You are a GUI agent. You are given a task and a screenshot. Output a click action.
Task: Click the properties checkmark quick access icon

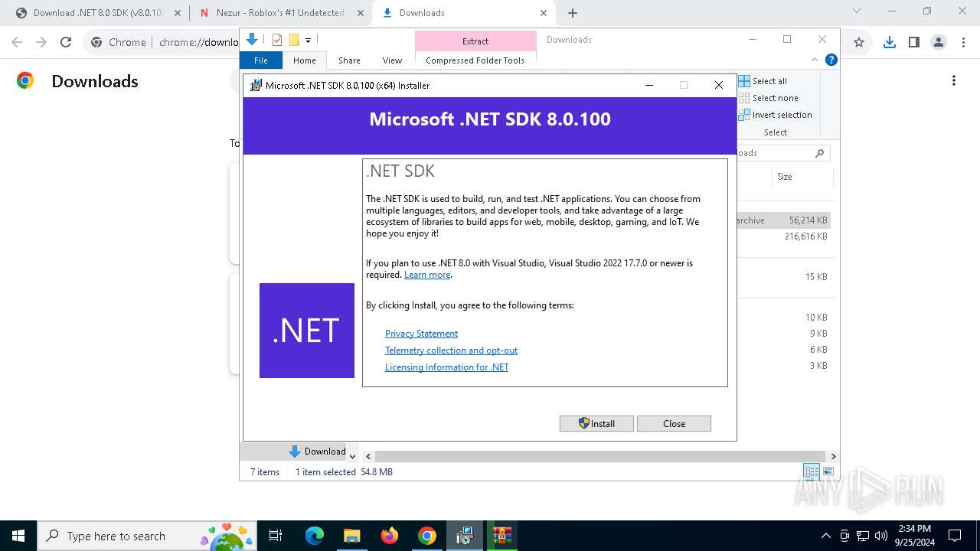(277, 40)
